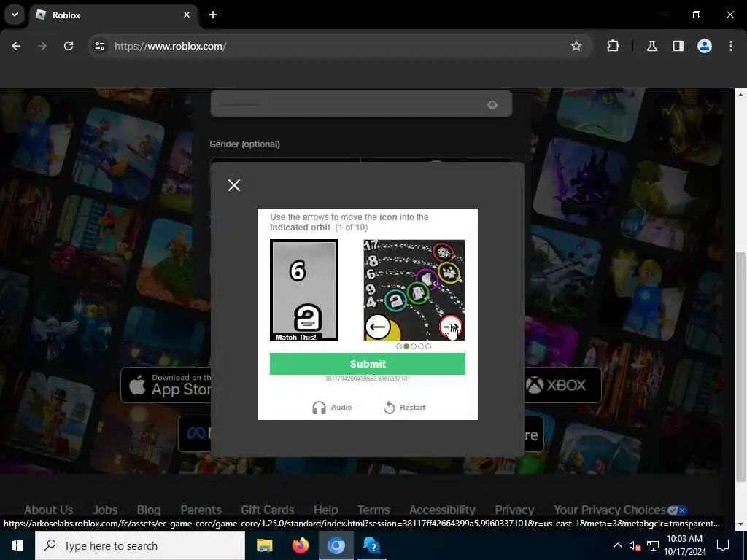Click the Meta Quest badge

click(x=195, y=433)
